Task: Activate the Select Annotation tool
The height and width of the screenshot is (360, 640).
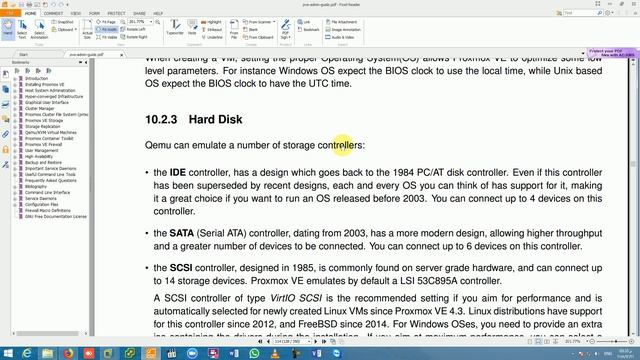Action: tap(39, 29)
